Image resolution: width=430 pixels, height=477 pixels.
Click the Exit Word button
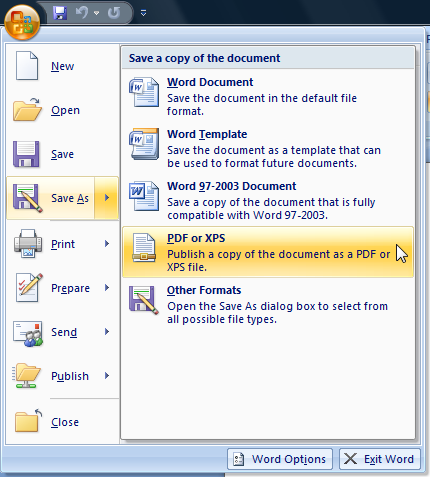point(380,459)
